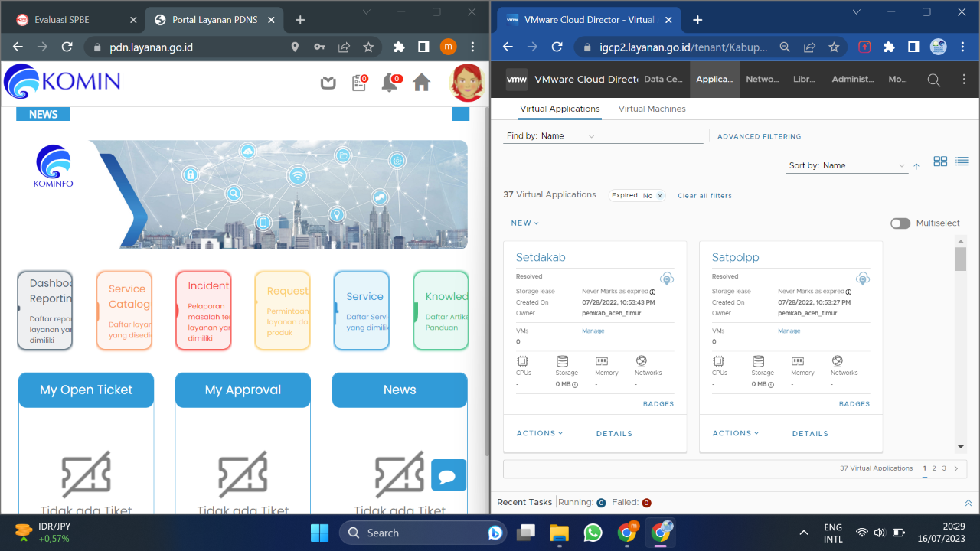Click the mail envelope icon in portal header
The width and height of the screenshot is (980, 551).
point(328,83)
